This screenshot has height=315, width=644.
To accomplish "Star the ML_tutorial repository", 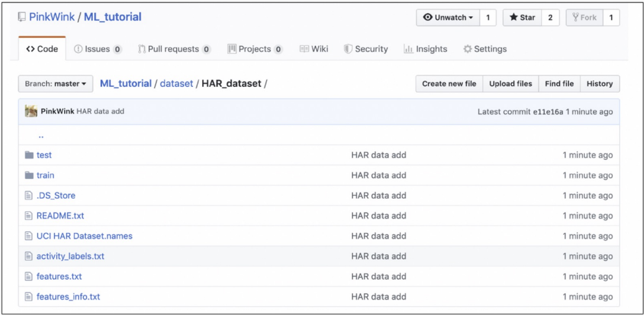I will click(523, 17).
